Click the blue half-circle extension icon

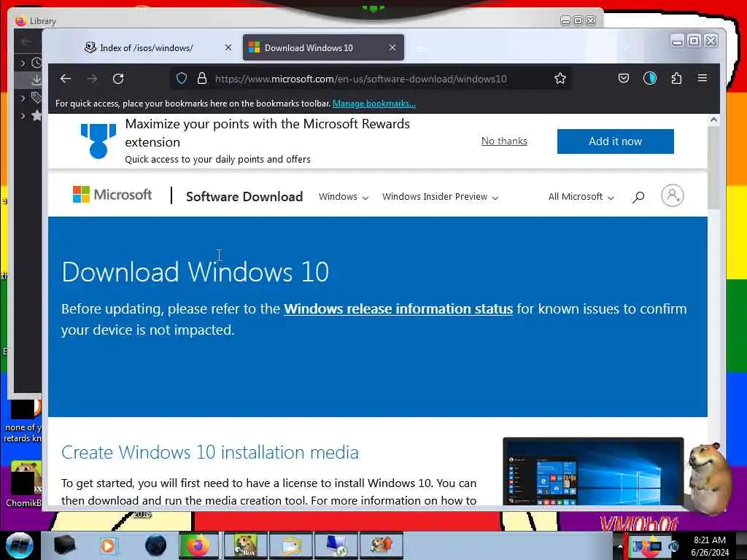(650, 78)
